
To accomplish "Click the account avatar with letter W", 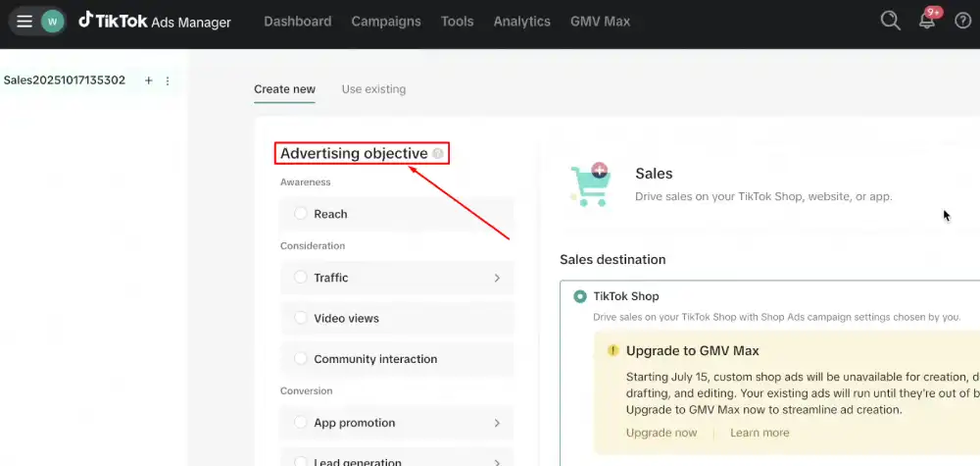I will pyautogui.click(x=53, y=22).
